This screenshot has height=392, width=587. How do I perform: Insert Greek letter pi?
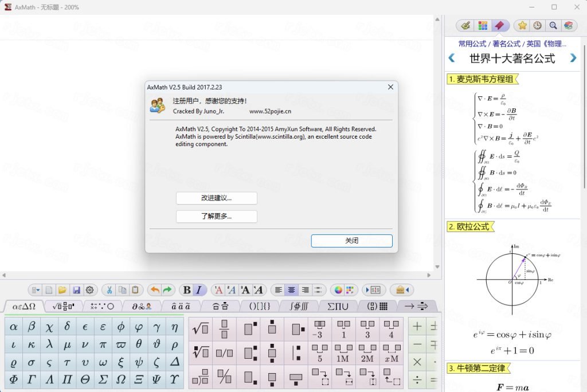click(x=103, y=344)
